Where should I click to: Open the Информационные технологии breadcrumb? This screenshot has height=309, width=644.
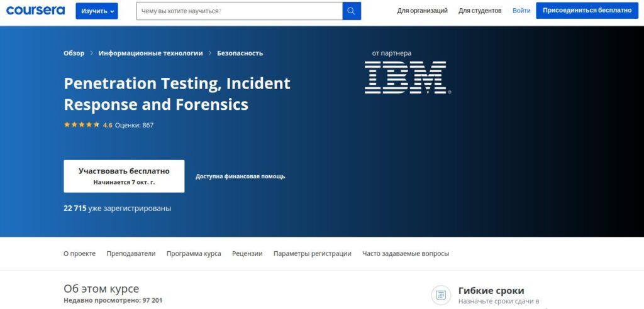point(150,53)
